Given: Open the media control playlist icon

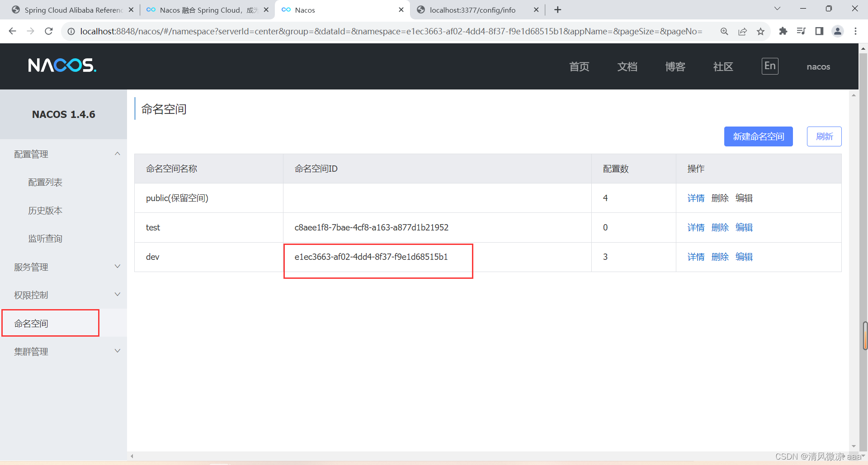Looking at the screenshot, I should click(x=801, y=31).
